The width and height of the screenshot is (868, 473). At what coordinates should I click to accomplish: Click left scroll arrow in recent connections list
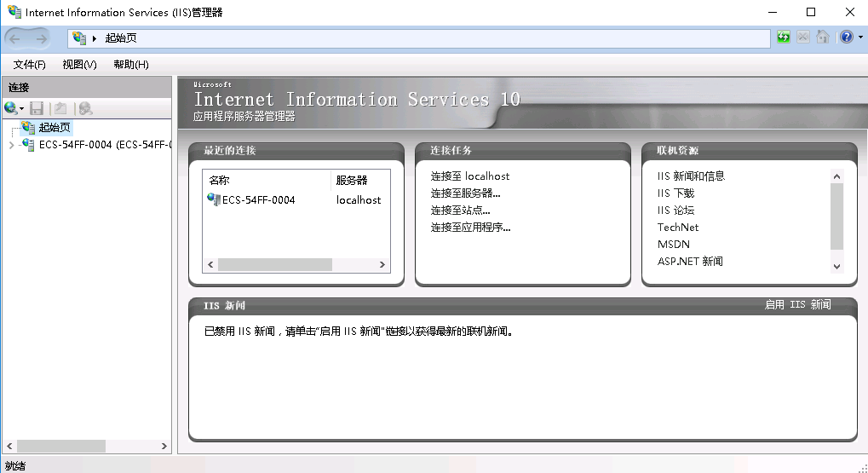pos(210,265)
